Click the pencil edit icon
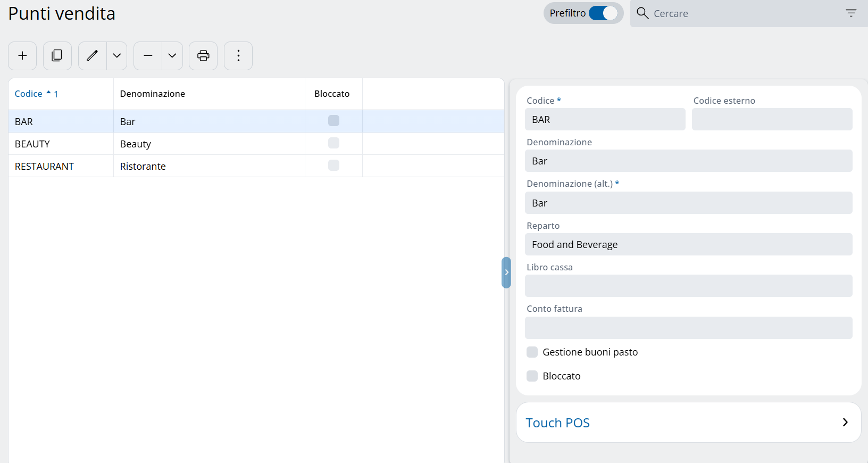868x463 pixels. pyautogui.click(x=93, y=56)
